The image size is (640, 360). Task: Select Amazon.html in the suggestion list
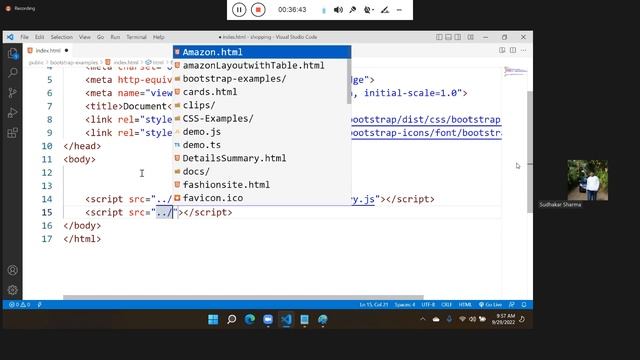[x=262, y=52]
